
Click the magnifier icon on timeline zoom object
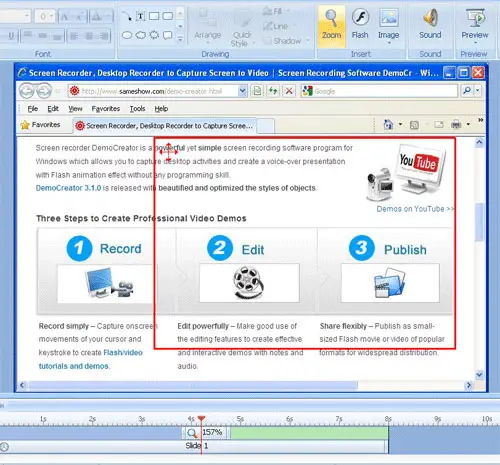click(192, 433)
